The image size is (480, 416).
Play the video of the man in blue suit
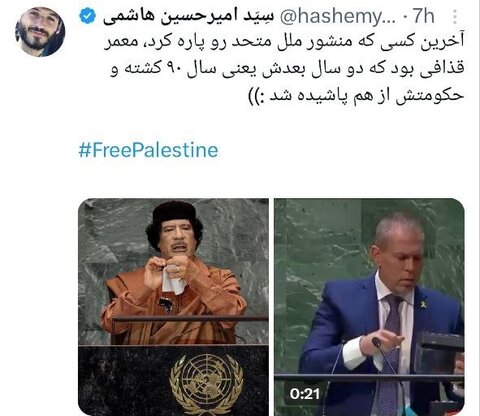click(369, 307)
